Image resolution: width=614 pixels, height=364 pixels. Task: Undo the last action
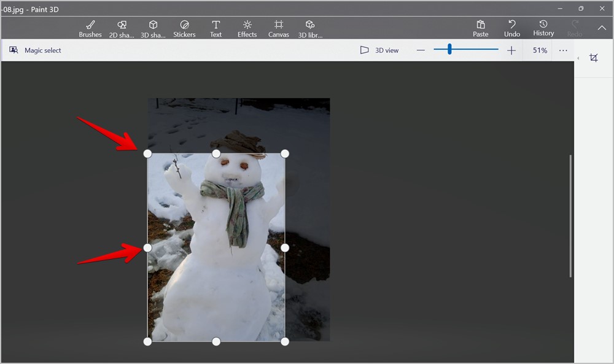512,29
